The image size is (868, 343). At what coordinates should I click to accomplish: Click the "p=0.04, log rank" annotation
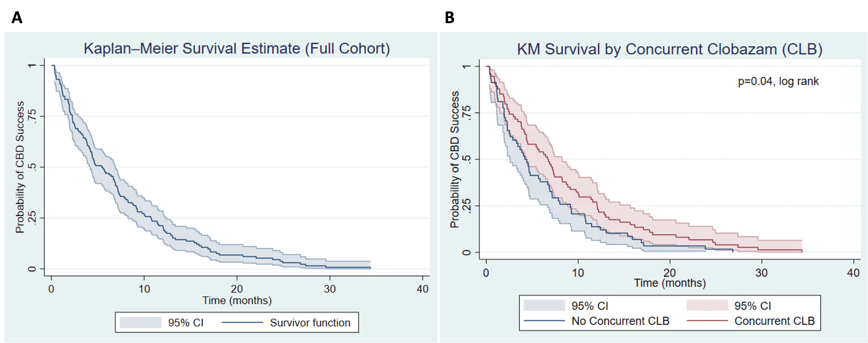click(778, 81)
